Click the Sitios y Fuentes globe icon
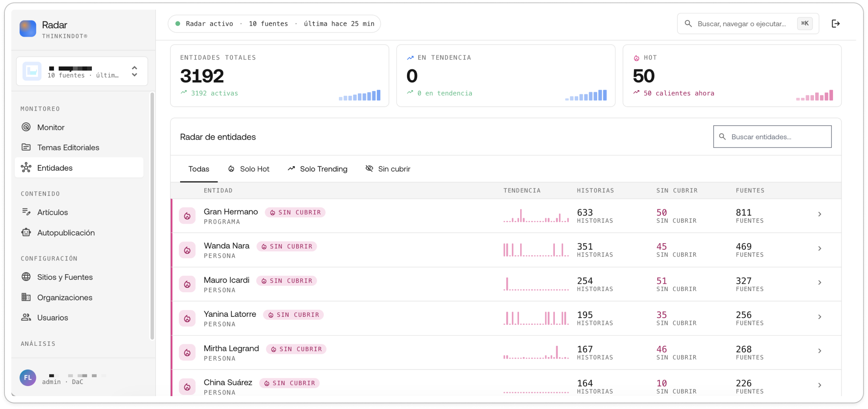Image resolution: width=868 pixels, height=409 pixels. (26, 277)
